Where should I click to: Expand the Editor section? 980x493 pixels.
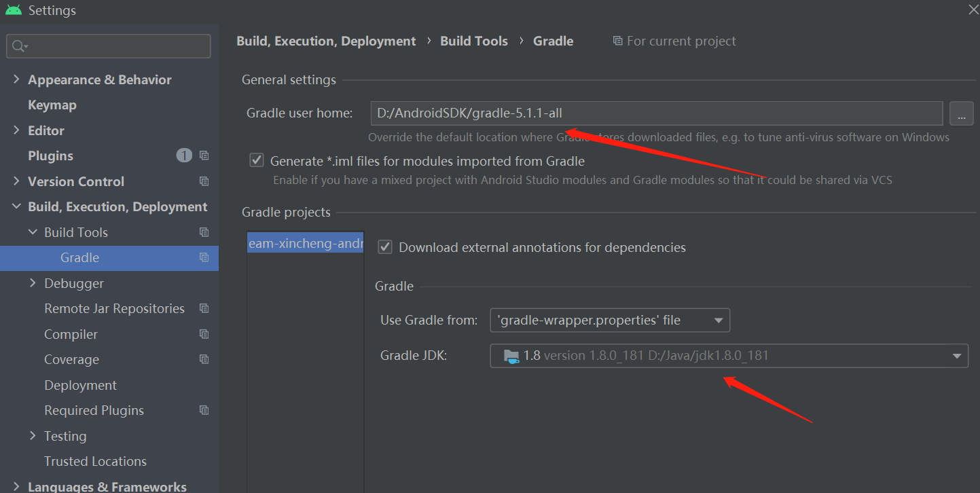[16, 130]
